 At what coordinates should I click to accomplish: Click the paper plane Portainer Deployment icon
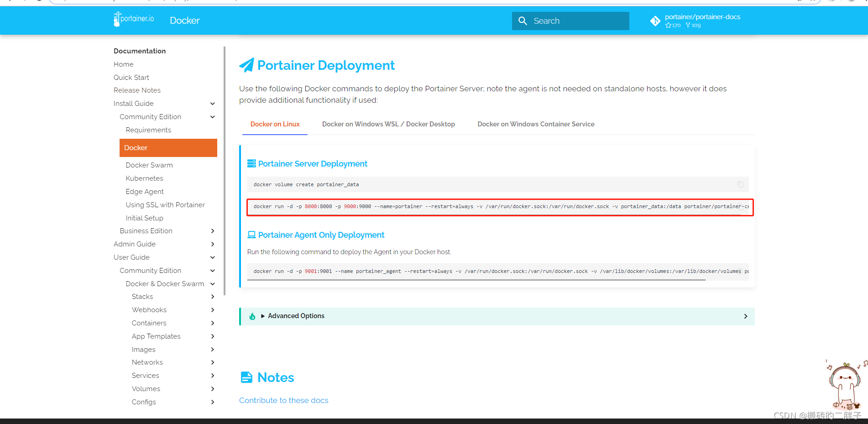[x=246, y=65]
